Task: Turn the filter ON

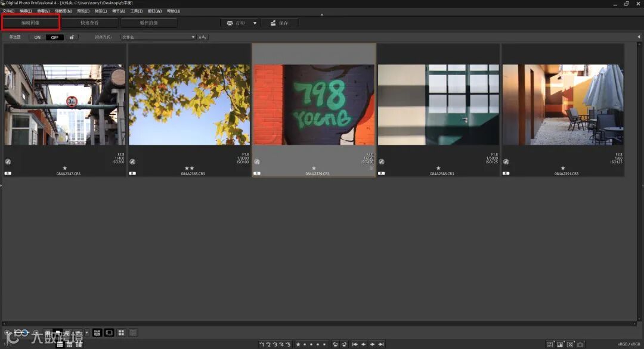Action: (38, 37)
